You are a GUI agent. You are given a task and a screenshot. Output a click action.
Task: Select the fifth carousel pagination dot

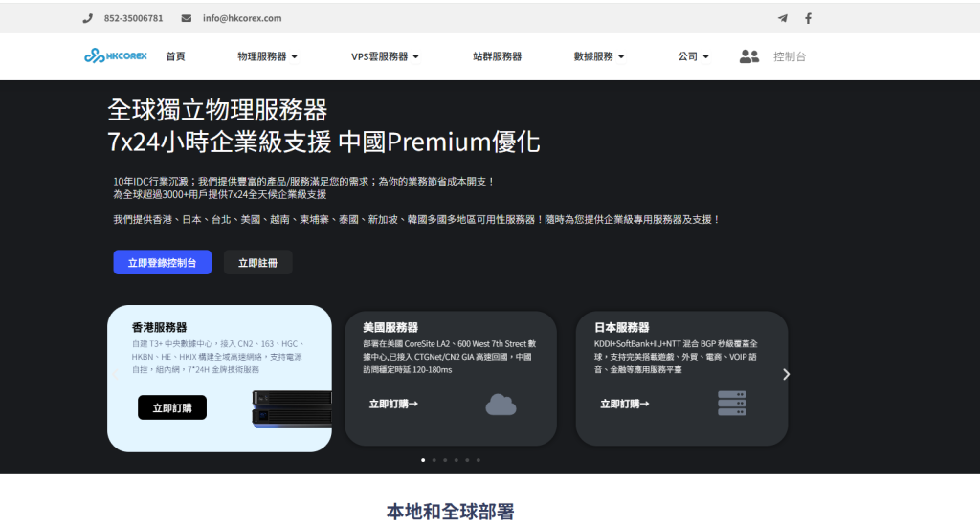[467, 460]
